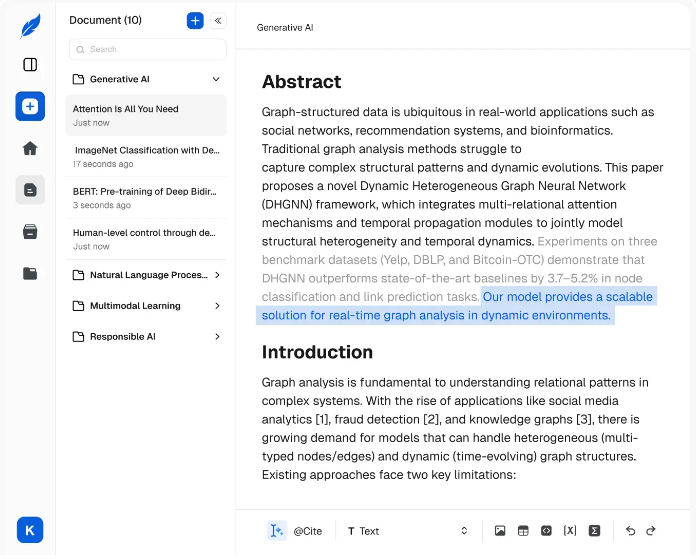Insert an image using the toolbar

click(500, 531)
